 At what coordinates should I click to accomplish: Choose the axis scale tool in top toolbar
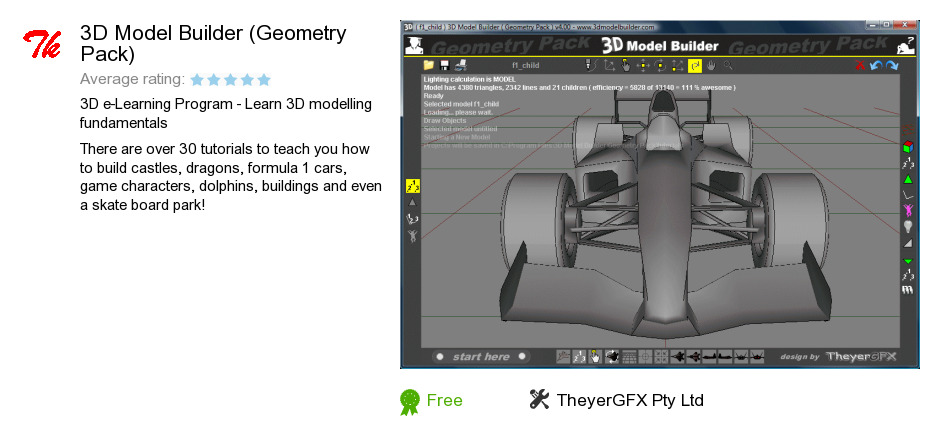[x=609, y=65]
